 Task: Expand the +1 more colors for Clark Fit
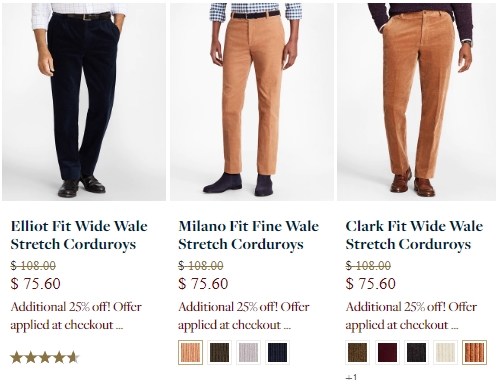pos(352,377)
